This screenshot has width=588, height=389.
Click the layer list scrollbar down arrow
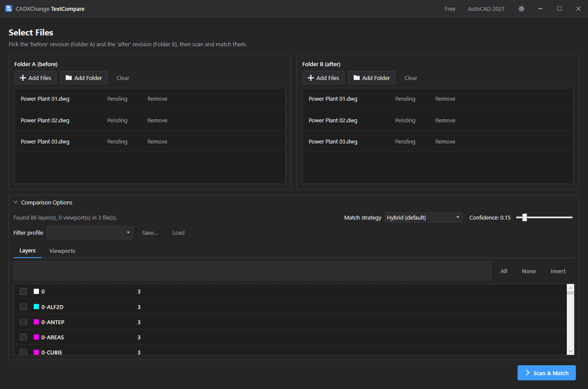[570, 351]
